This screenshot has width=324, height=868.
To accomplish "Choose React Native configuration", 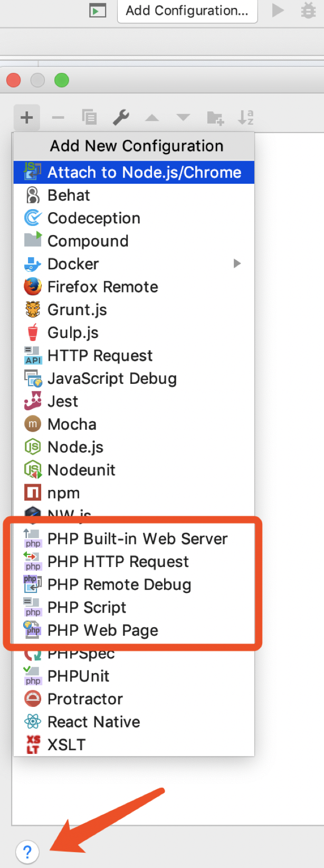I will point(134,722).
